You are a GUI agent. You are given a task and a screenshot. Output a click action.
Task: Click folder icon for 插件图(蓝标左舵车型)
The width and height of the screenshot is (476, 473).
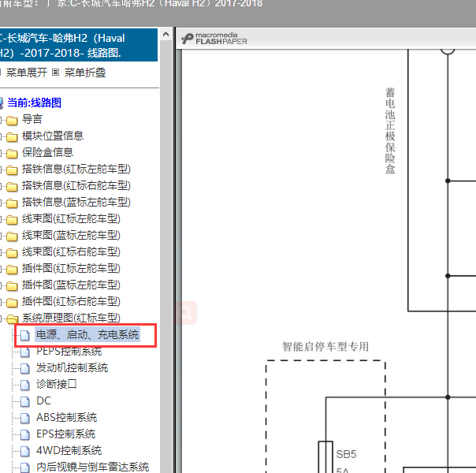[12, 286]
